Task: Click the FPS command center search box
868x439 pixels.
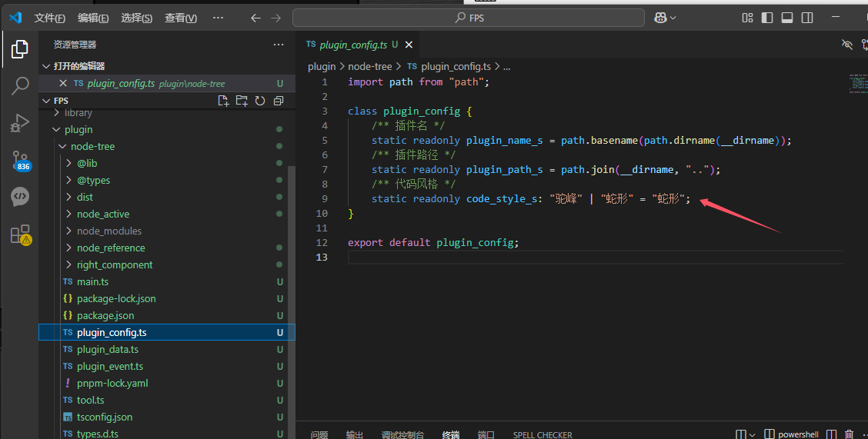Action: [468, 18]
